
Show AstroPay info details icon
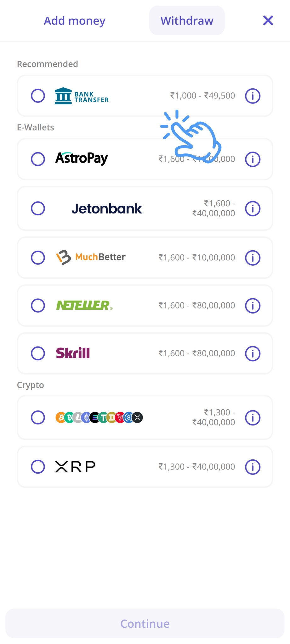click(253, 159)
